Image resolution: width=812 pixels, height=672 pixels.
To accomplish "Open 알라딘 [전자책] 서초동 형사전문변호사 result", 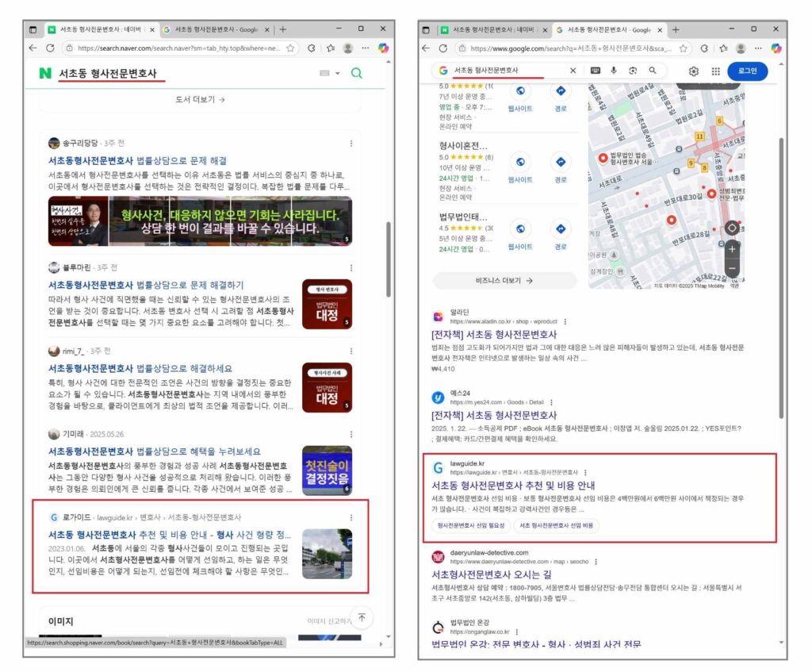I will [494, 335].
